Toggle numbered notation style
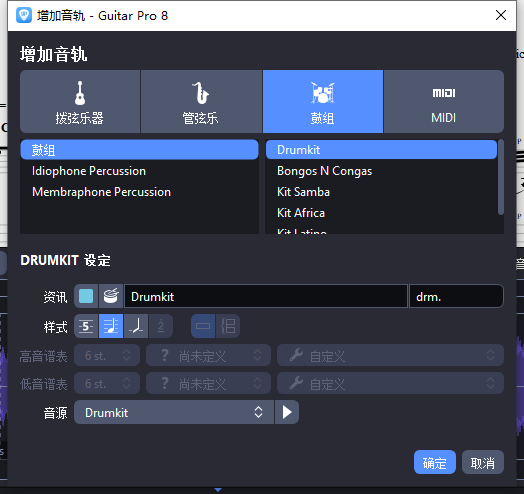Viewport: 524px width, 494px height. (161, 326)
